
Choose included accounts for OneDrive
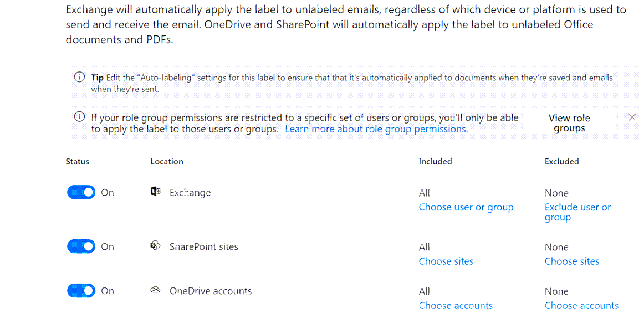(x=456, y=306)
